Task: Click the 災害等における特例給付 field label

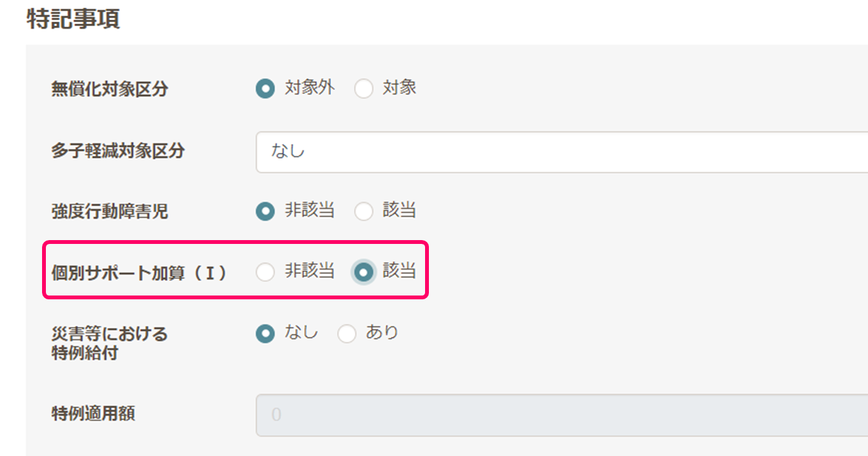Action: (x=110, y=343)
